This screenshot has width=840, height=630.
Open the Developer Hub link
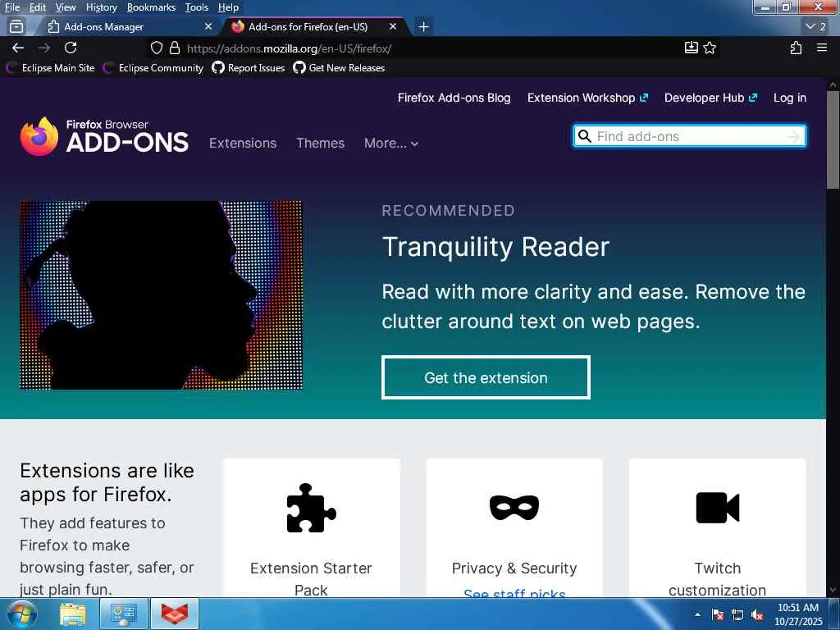pos(711,98)
